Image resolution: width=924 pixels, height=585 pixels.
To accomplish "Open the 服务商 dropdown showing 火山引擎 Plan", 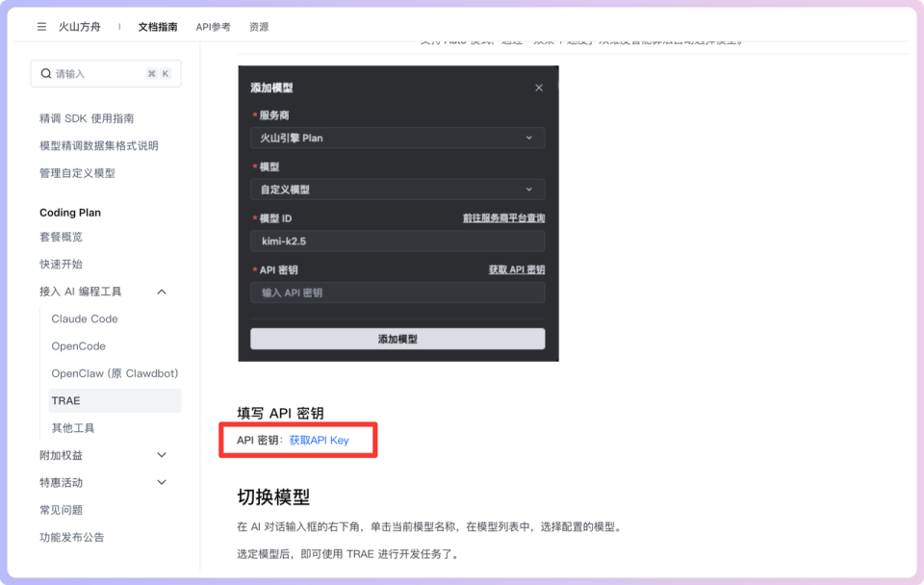I will click(x=397, y=138).
